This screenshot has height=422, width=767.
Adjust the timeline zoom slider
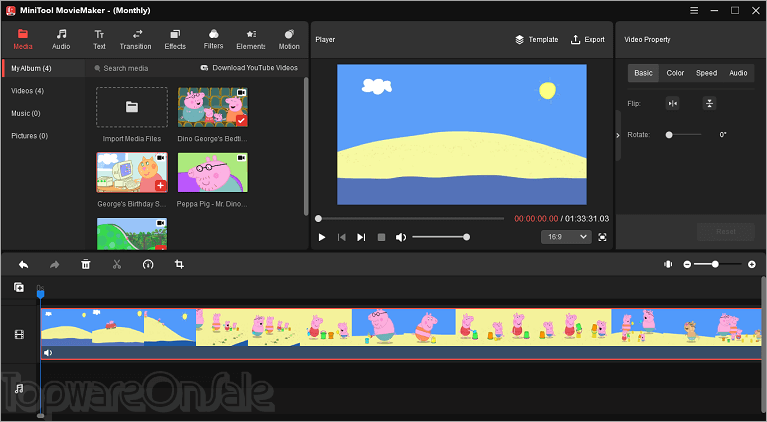[718, 265]
